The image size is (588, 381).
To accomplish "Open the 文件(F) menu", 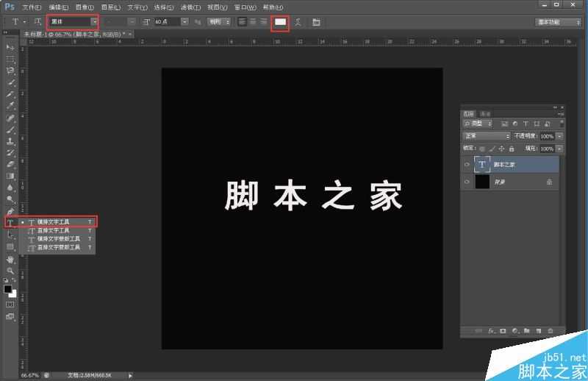I will point(31,7).
